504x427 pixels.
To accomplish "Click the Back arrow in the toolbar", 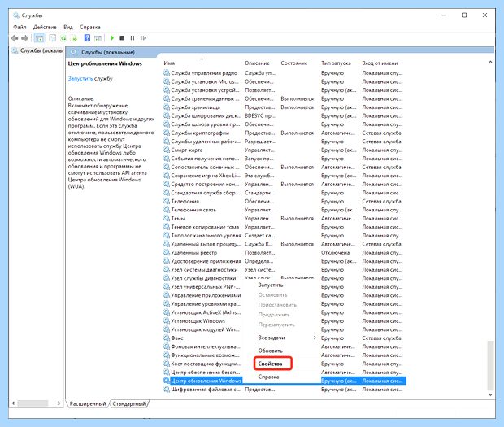I will coord(15,38).
